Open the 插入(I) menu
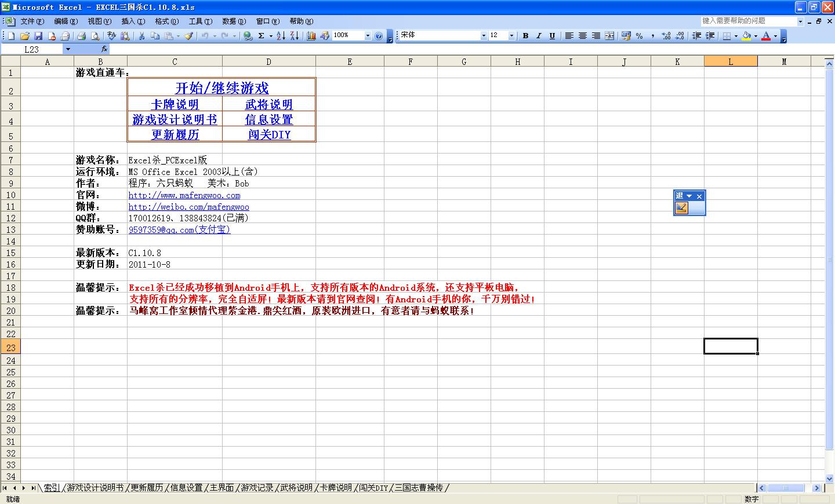Viewport: 835px width, 504px height. (133, 21)
